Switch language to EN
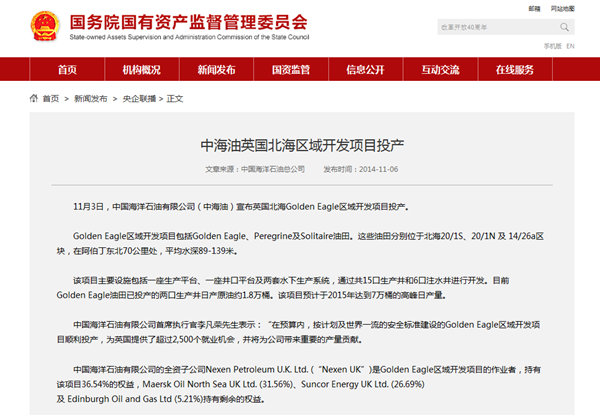The image size is (600, 415). coord(570,46)
